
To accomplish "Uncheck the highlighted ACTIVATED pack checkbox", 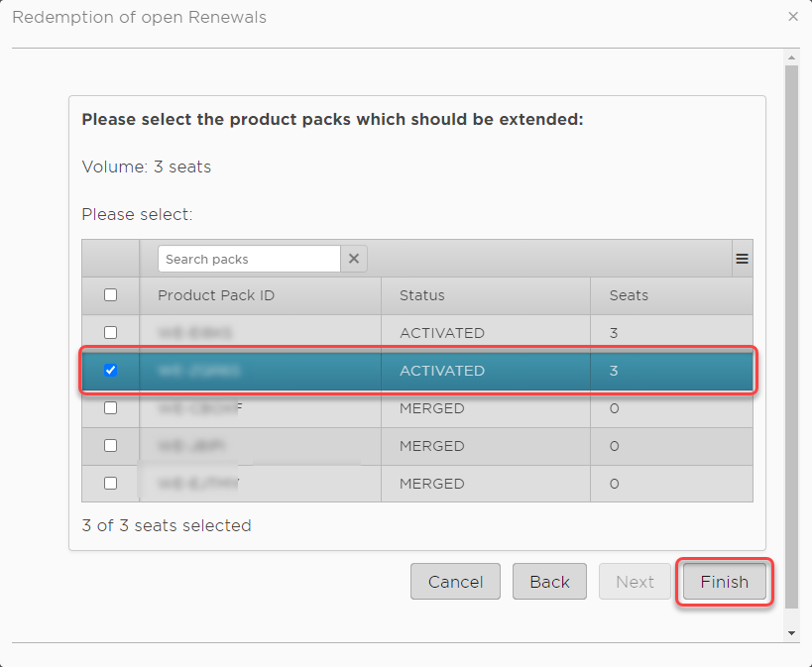I will [110, 371].
